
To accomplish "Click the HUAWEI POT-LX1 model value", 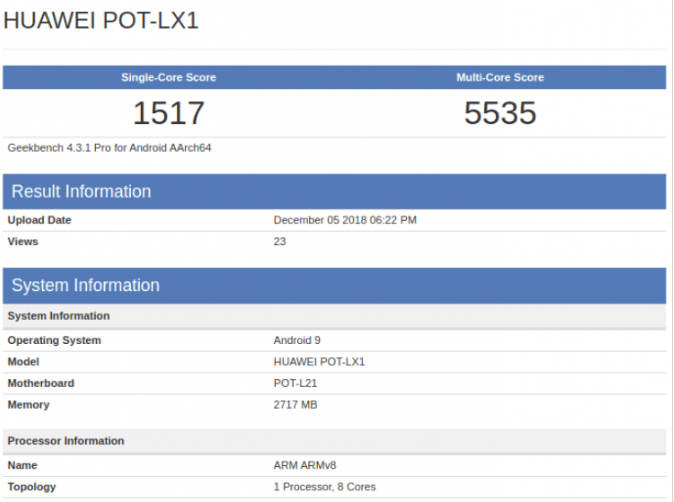I will [319, 362].
